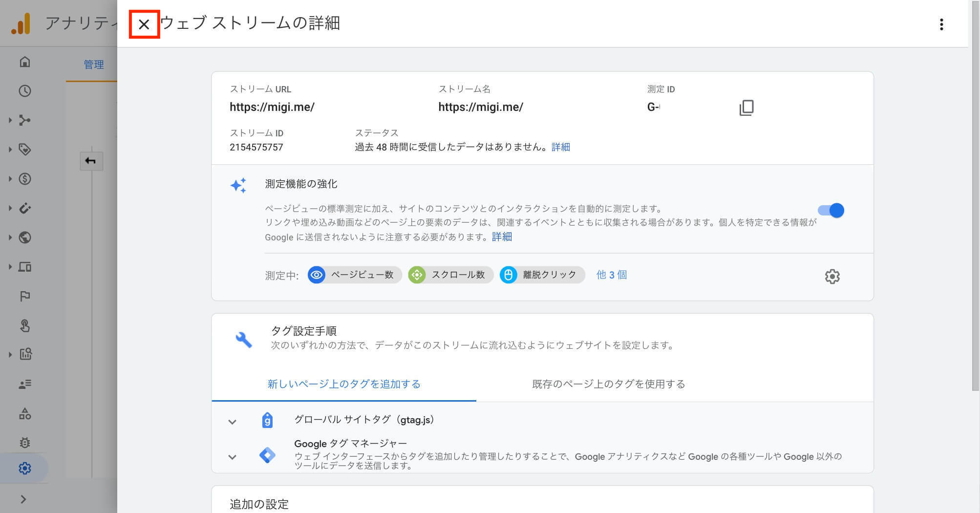This screenshot has height=513, width=980.
Task: Expand the engagement tag group arrow
Action: click(10, 150)
